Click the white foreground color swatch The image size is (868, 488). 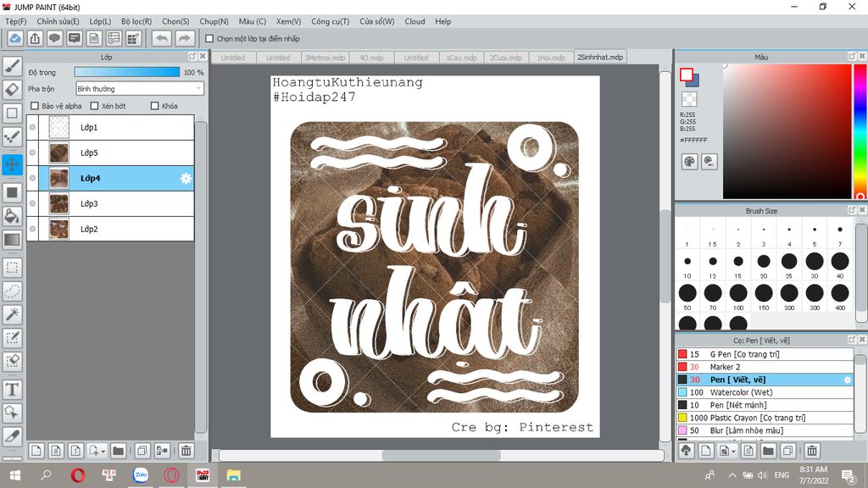click(x=687, y=75)
